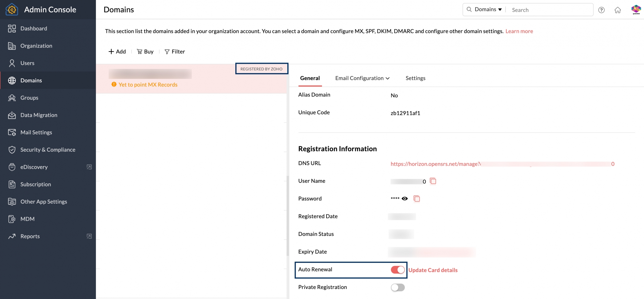Enable the Private Registration toggle
The height and width of the screenshot is (299, 644).
(x=398, y=287)
